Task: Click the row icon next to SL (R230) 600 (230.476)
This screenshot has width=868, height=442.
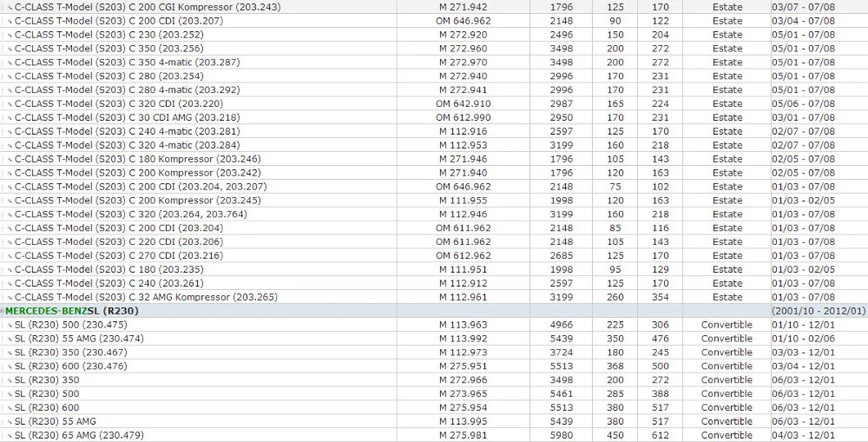Action: (10, 367)
